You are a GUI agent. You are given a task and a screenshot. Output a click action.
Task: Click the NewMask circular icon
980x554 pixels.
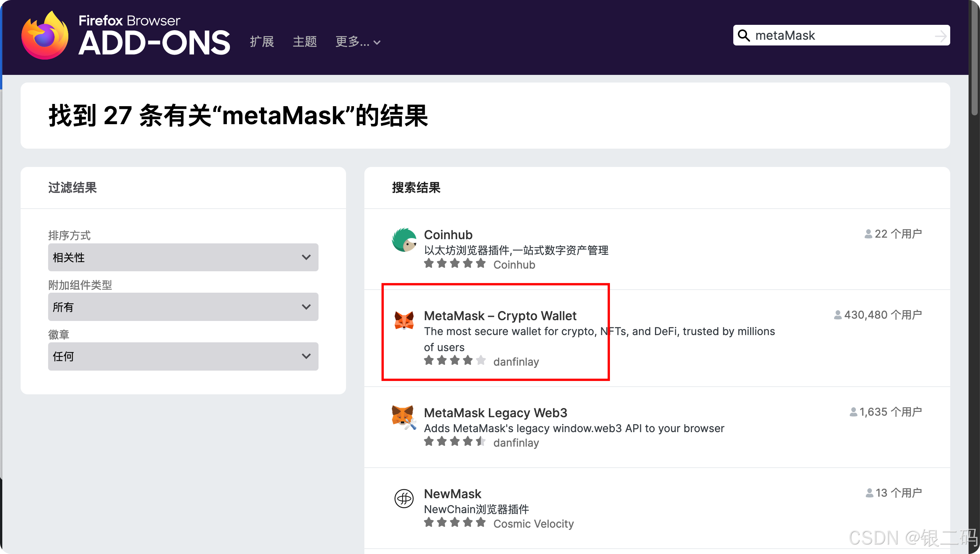(x=404, y=498)
